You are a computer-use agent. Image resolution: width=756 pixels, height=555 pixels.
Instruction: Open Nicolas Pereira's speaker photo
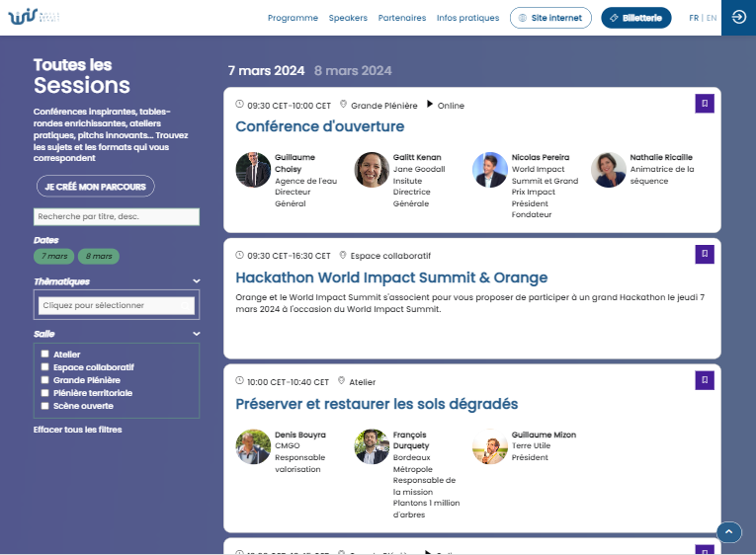coord(490,170)
